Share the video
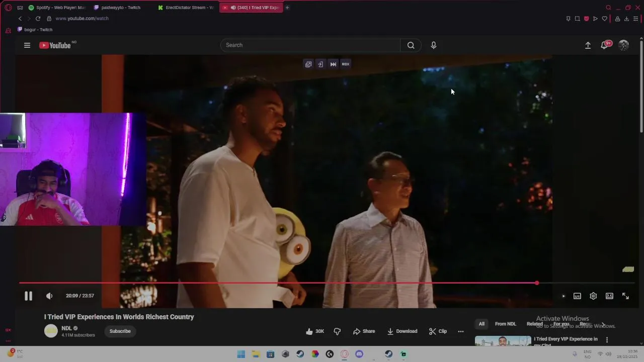644x362 pixels. pyautogui.click(x=364, y=331)
